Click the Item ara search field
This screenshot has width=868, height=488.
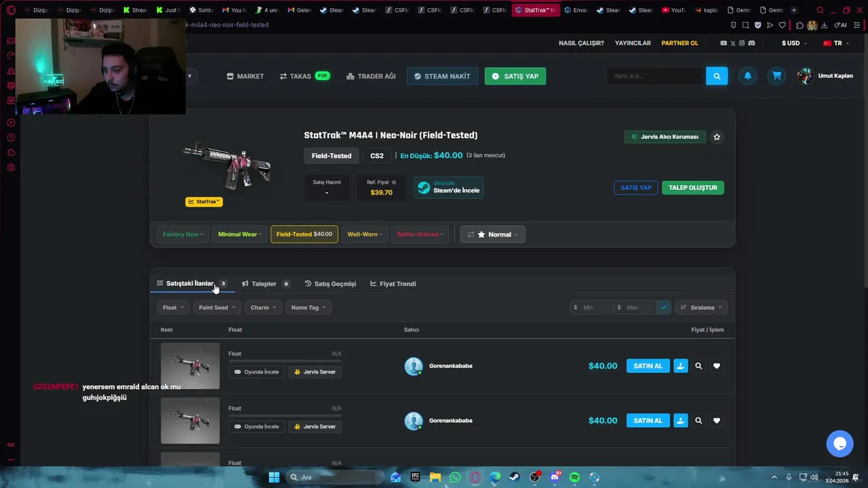(x=655, y=76)
